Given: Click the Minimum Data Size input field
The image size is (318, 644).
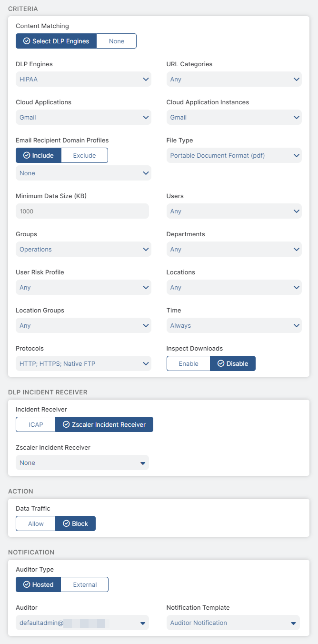Looking at the screenshot, I should (82, 211).
